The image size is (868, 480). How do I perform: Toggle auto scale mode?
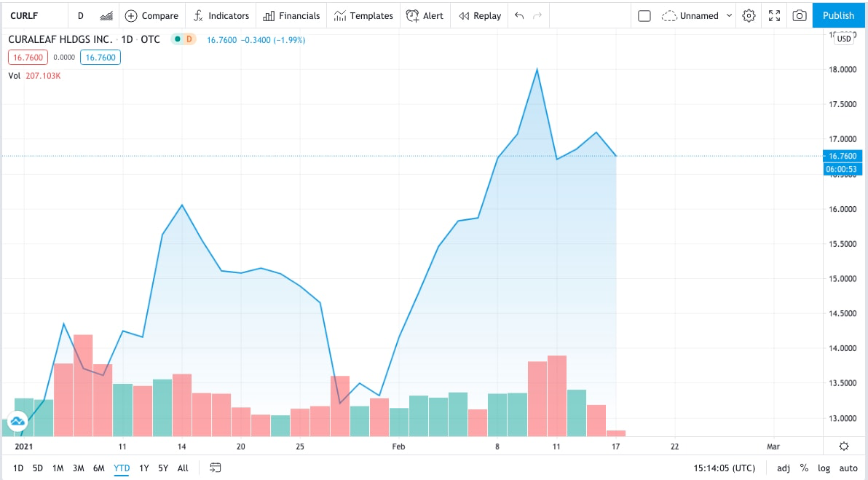(848, 468)
